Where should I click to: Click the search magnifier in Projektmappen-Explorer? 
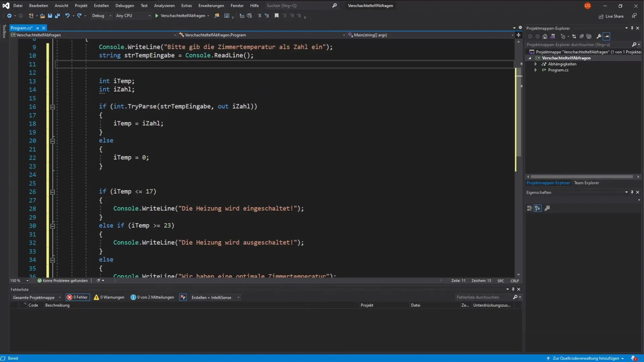(634, 45)
